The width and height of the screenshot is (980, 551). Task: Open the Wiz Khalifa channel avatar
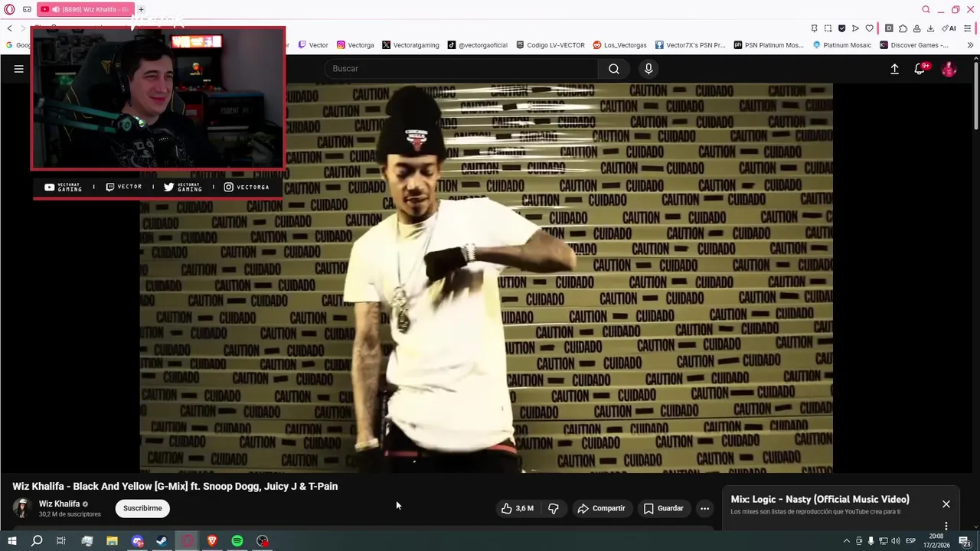pos(21,508)
